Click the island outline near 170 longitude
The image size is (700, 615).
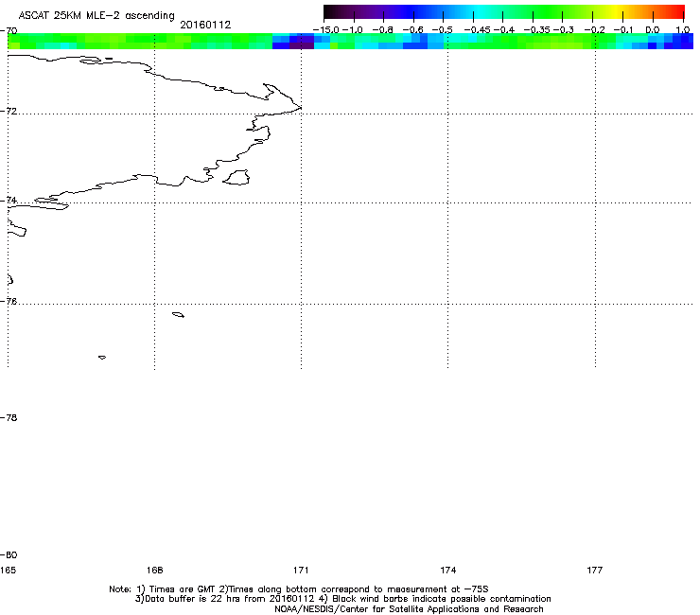(x=236, y=177)
